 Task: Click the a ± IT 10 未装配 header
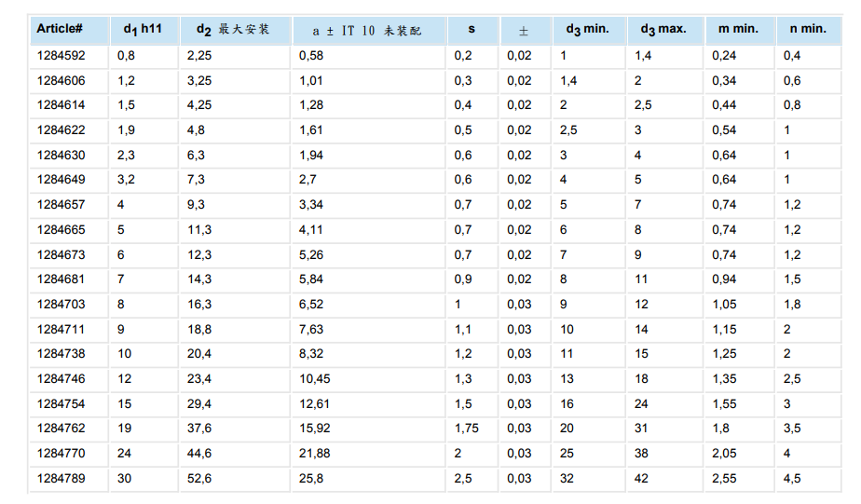click(x=366, y=30)
